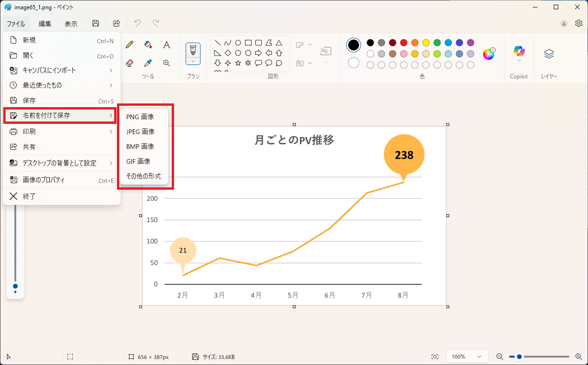
Task: Click the zoom in plus button
Action: (x=578, y=357)
